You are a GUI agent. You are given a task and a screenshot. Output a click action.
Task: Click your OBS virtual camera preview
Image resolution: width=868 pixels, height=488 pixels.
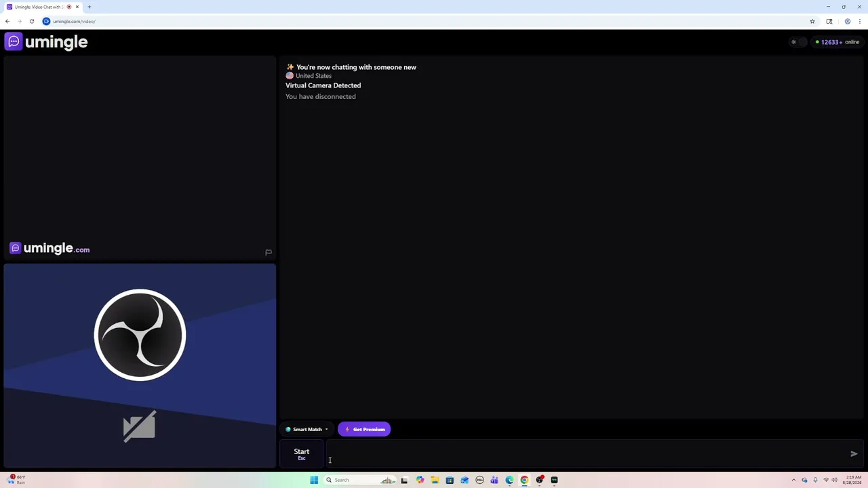pyautogui.click(x=140, y=365)
